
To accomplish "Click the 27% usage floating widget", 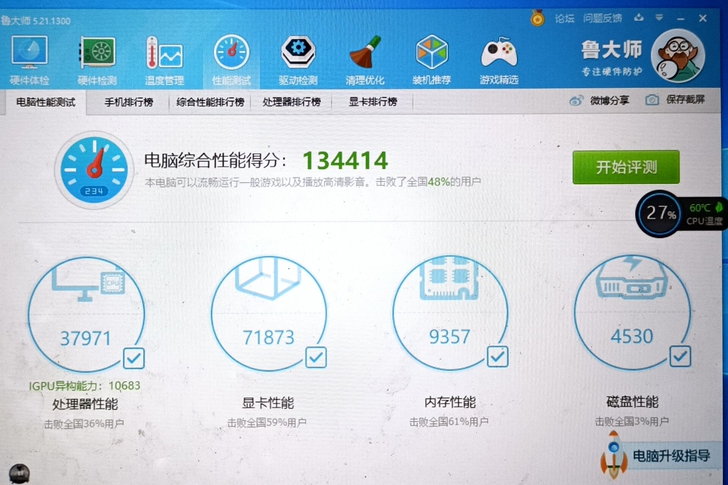I will [x=659, y=213].
